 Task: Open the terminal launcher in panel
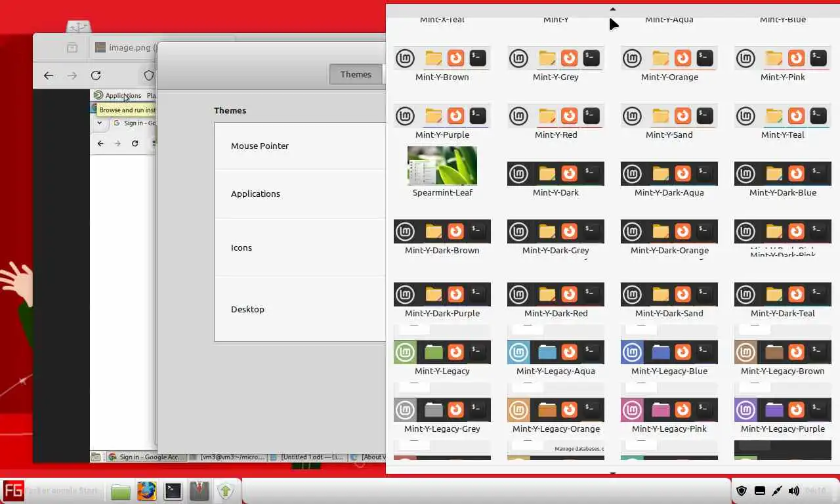[x=173, y=491]
